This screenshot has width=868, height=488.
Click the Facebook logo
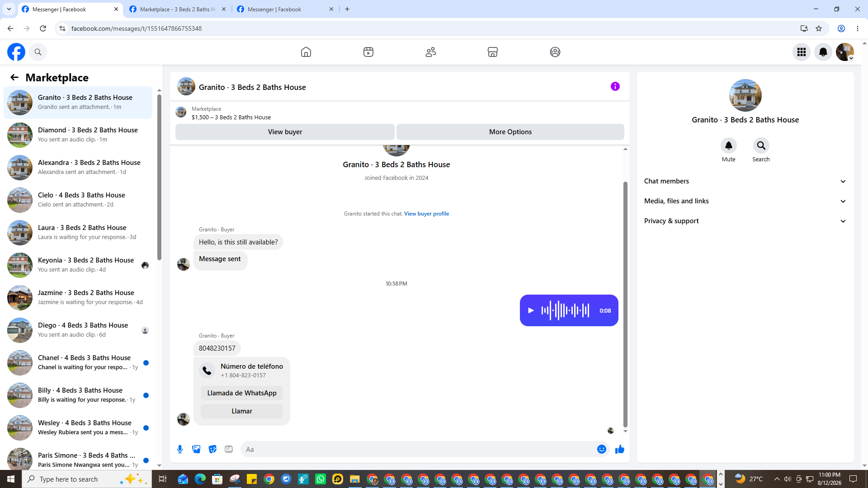pyautogui.click(x=16, y=52)
